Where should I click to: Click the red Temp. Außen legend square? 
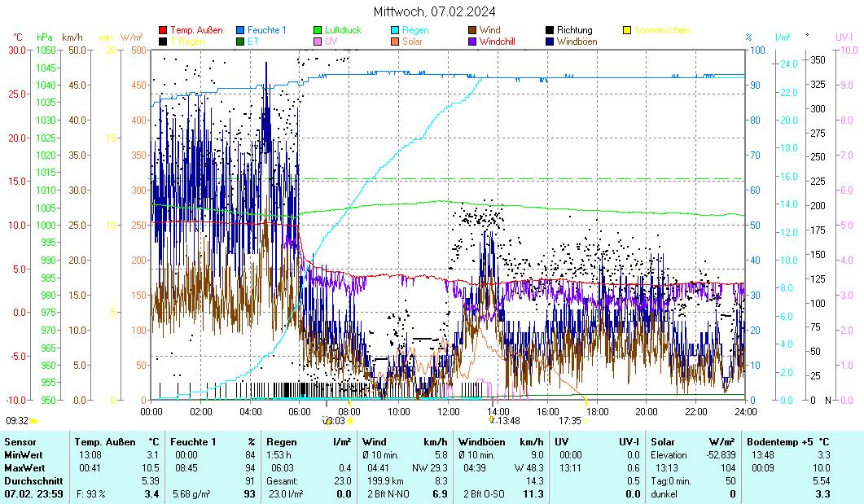pos(163,30)
